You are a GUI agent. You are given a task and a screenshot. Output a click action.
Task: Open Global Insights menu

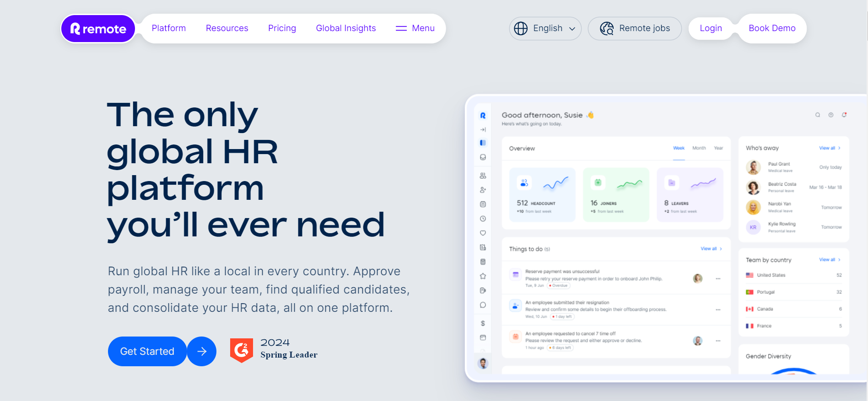pos(346,28)
